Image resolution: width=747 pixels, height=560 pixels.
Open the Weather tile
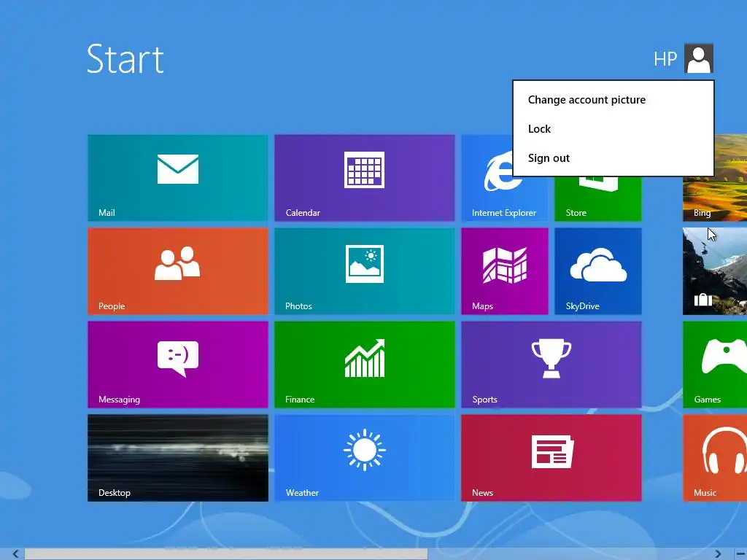pos(365,458)
